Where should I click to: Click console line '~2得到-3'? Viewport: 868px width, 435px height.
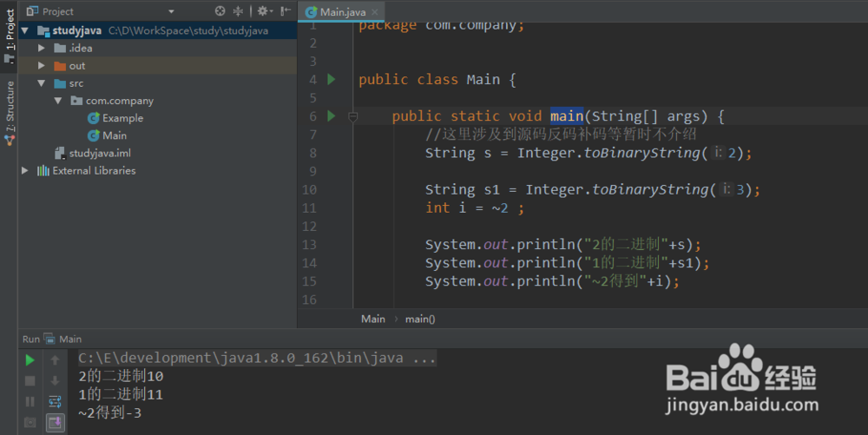pyautogui.click(x=109, y=413)
